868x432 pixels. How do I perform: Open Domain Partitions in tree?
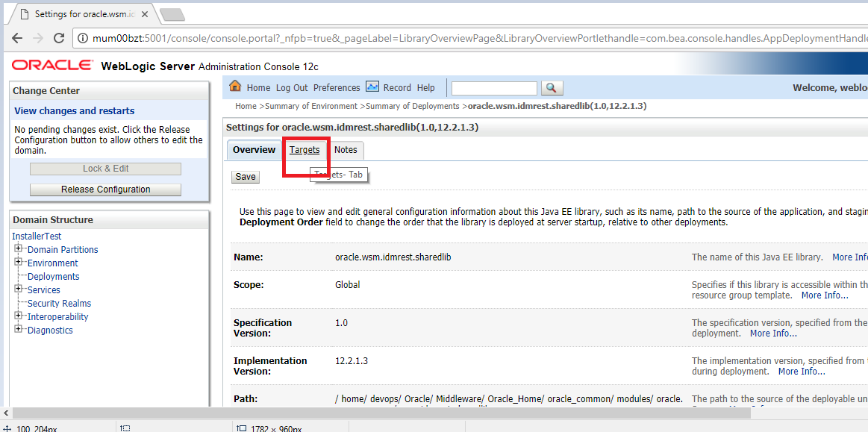pyautogui.click(x=63, y=249)
